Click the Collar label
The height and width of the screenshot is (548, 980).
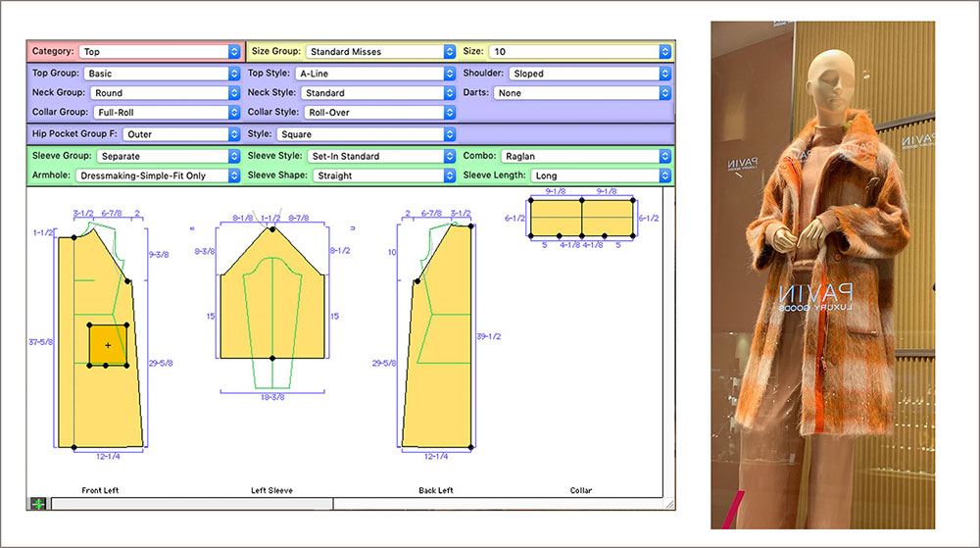click(x=580, y=490)
